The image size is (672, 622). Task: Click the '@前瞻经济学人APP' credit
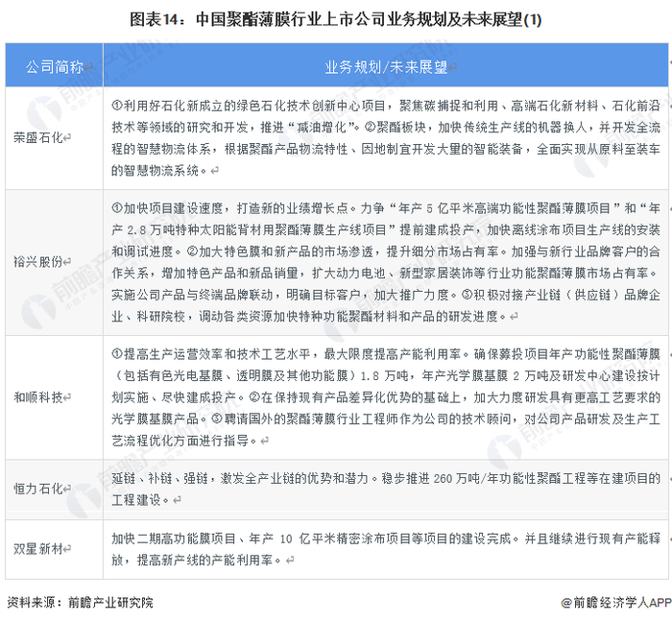tap(616, 602)
